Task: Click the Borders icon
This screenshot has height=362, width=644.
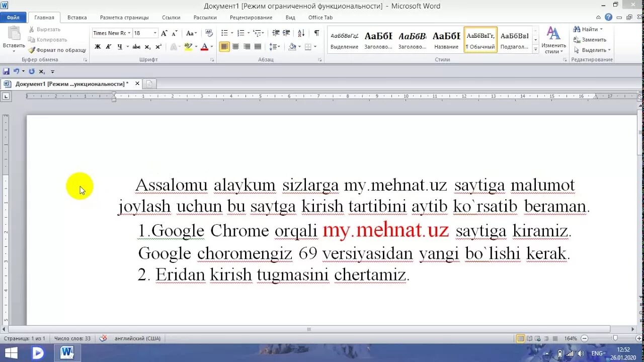Action: click(308, 47)
